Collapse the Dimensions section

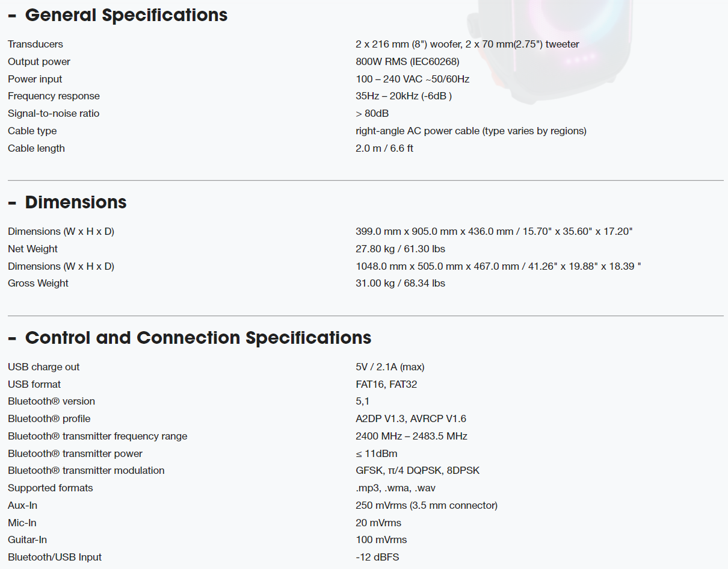(x=67, y=202)
